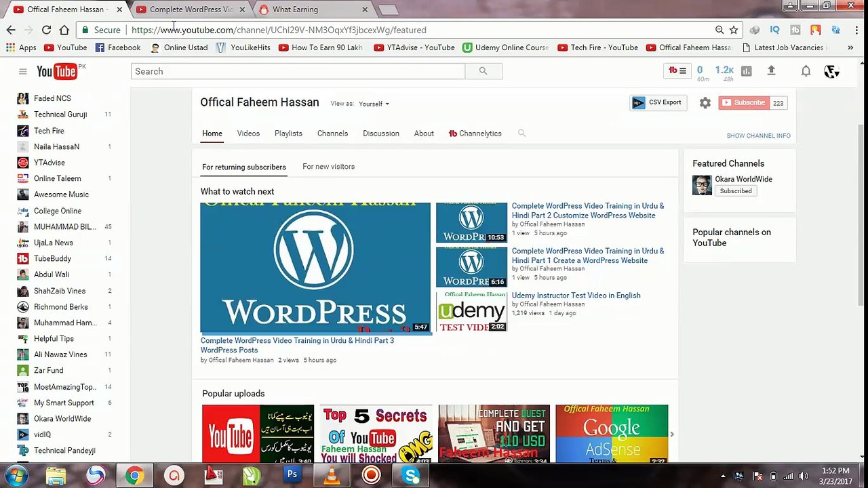Open the 'Tech Fire - YouTube' bookmark
This screenshot has height=488, width=868.
[597, 47]
